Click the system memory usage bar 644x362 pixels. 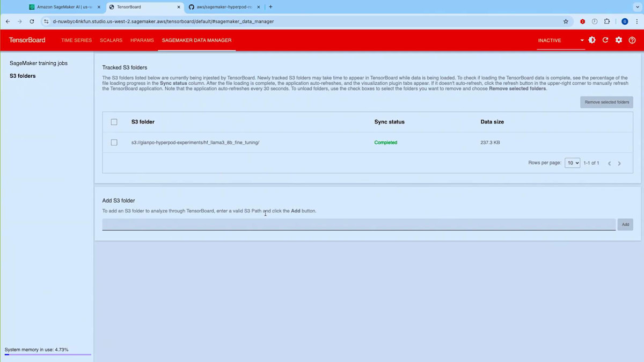[48, 354]
